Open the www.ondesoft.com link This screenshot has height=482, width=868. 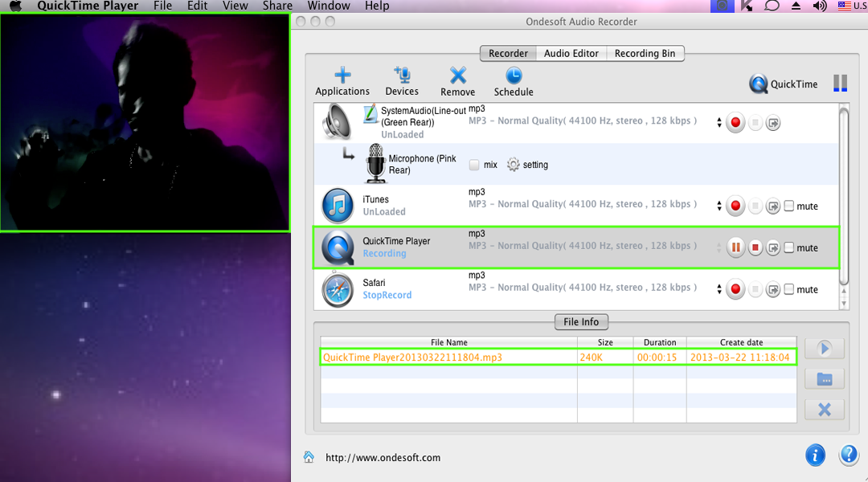(383, 458)
